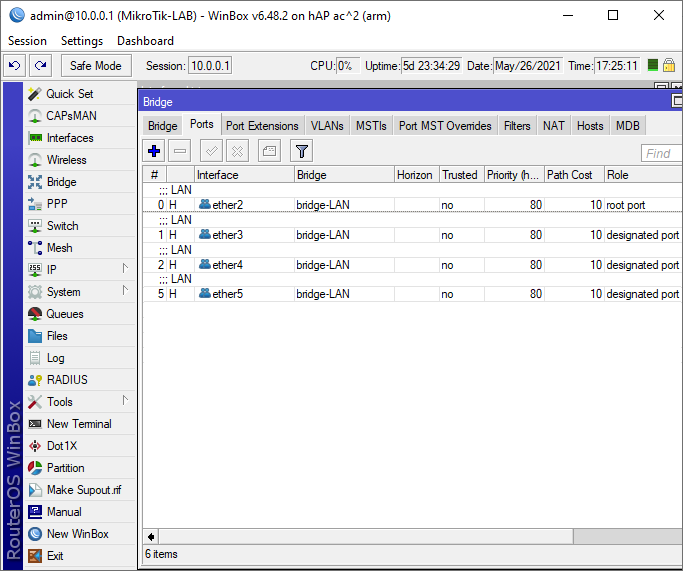This screenshot has height=571, width=683.
Task: Sort by the Path Cost column header
Action: 574,175
